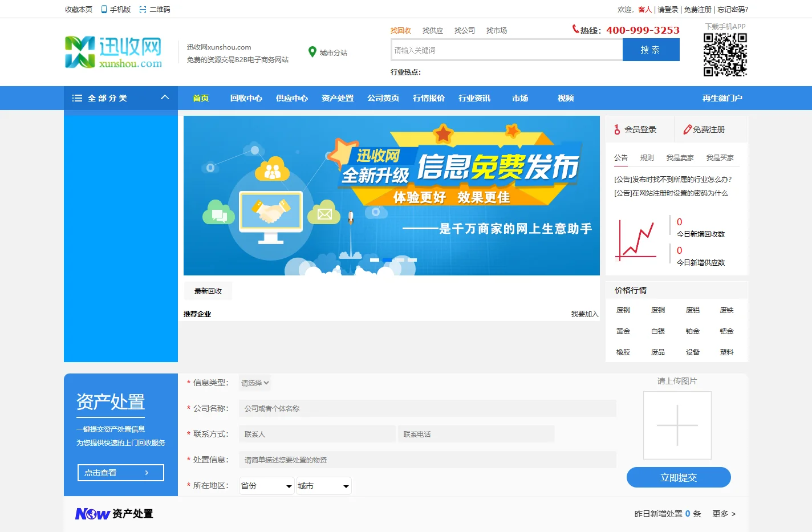Open the 视频 nav item
Screen dimensions: 812x532
click(x=566, y=98)
